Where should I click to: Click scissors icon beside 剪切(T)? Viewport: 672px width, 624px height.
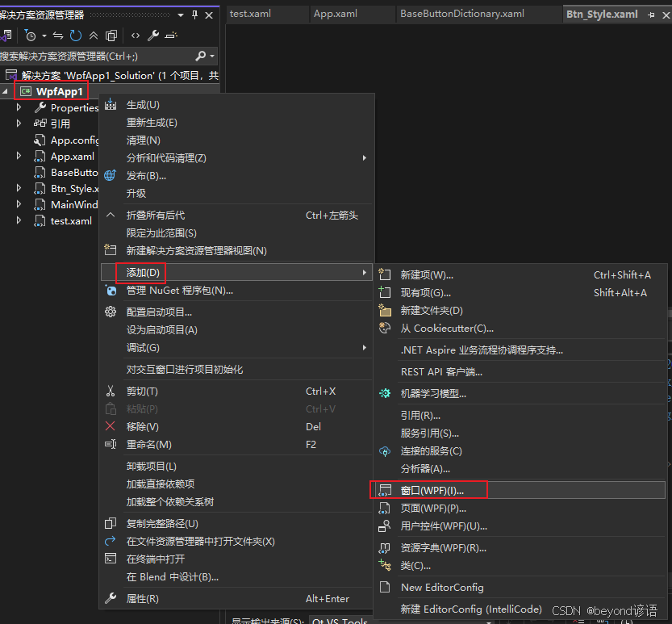pyautogui.click(x=111, y=391)
